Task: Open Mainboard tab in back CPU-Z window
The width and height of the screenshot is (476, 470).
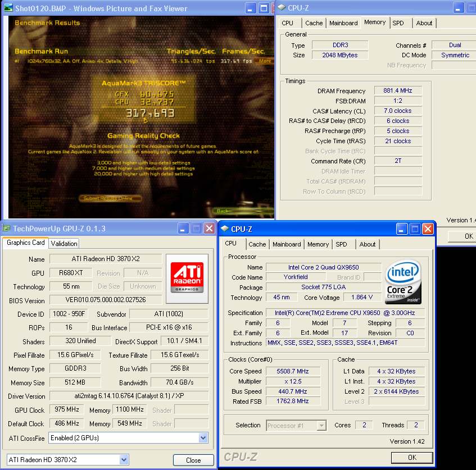Action: click(343, 23)
